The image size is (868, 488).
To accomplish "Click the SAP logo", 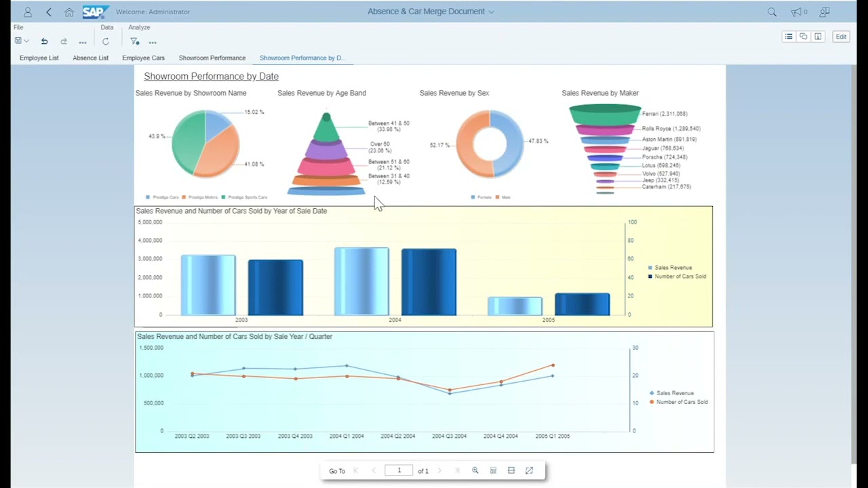I will tap(95, 12).
